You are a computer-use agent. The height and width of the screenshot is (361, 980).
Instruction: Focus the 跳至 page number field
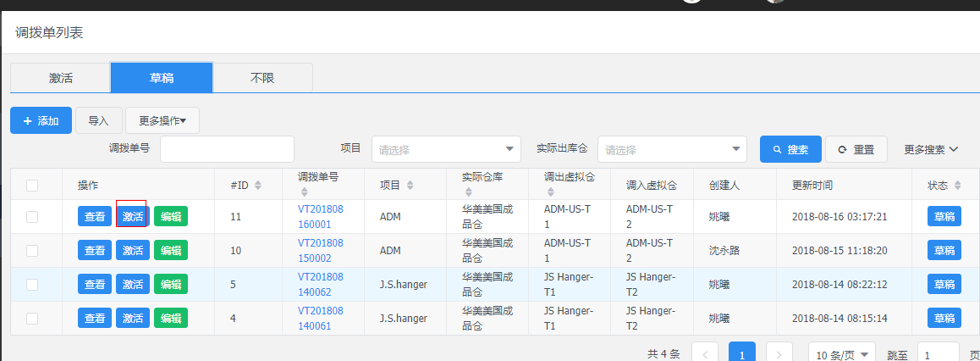point(939,353)
